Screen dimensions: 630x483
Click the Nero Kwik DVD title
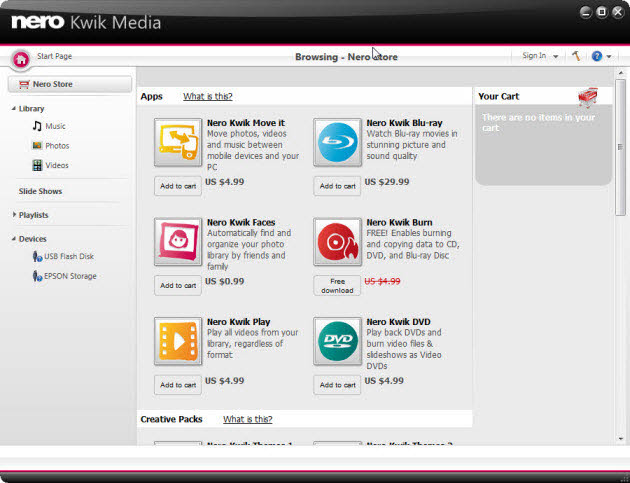tap(399, 322)
